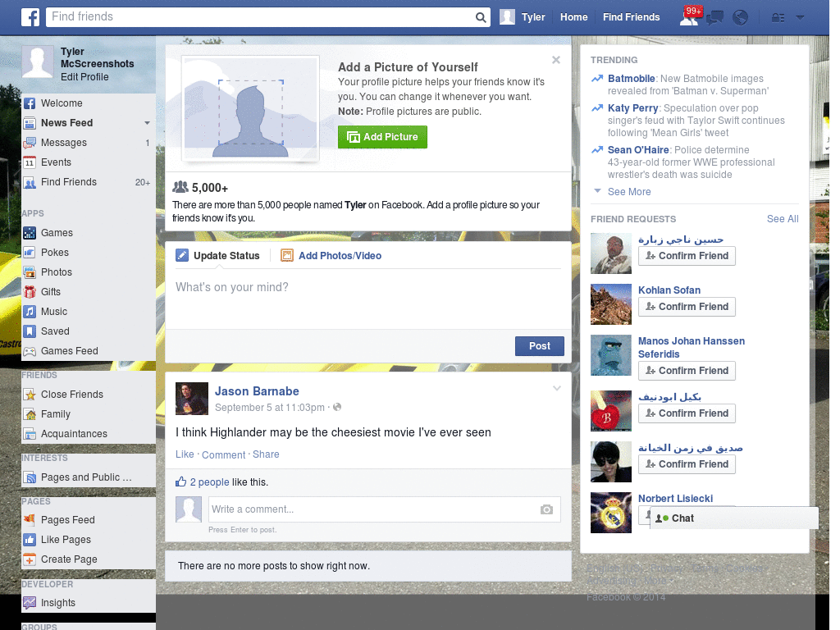Viewport: 840px width, 630px height.
Task: Expand trending See More
Action: coord(629,192)
